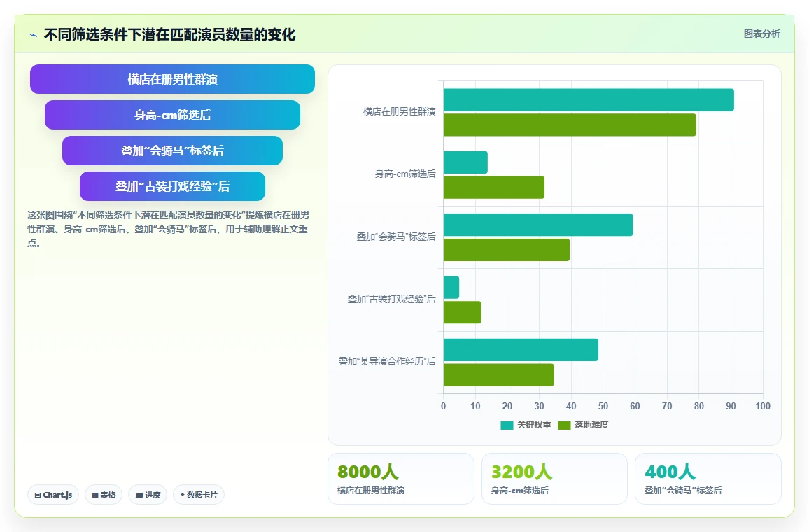Screen dimensions: 809x532
Task: Click teal bar for 叠加"古装打戏经验"后
Action: pyautogui.click(x=451, y=288)
